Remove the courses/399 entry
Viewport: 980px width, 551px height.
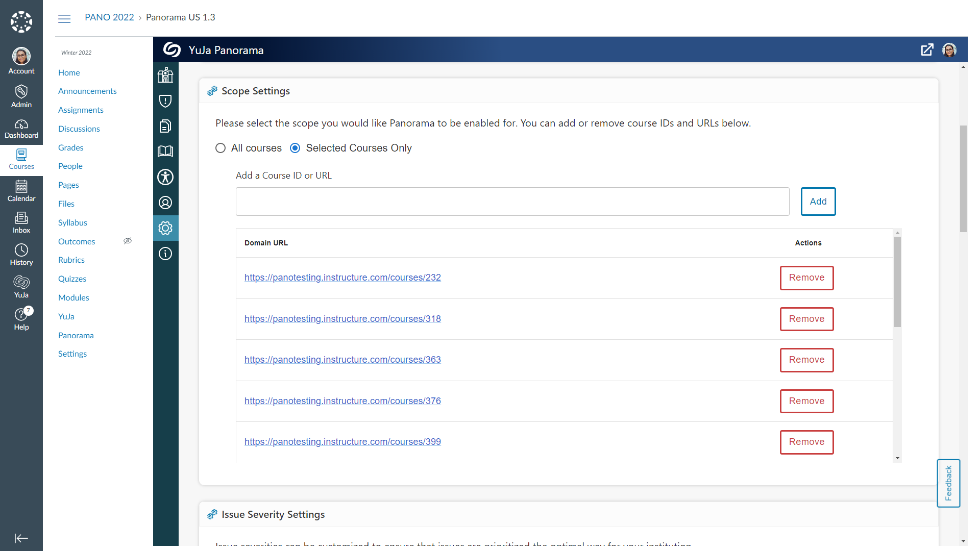tap(806, 442)
